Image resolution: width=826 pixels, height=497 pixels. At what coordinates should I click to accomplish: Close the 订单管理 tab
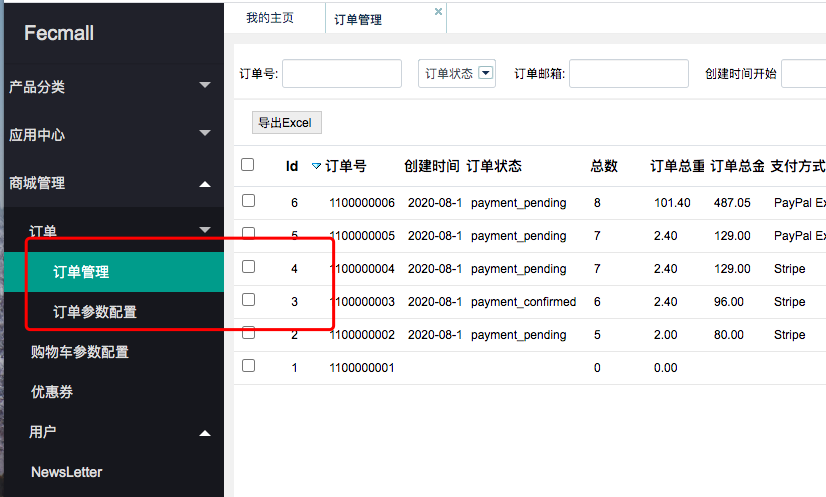click(x=438, y=12)
